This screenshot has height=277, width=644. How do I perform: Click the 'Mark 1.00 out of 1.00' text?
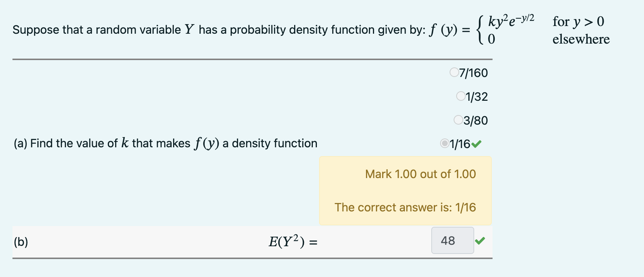click(x=420, y=174)
